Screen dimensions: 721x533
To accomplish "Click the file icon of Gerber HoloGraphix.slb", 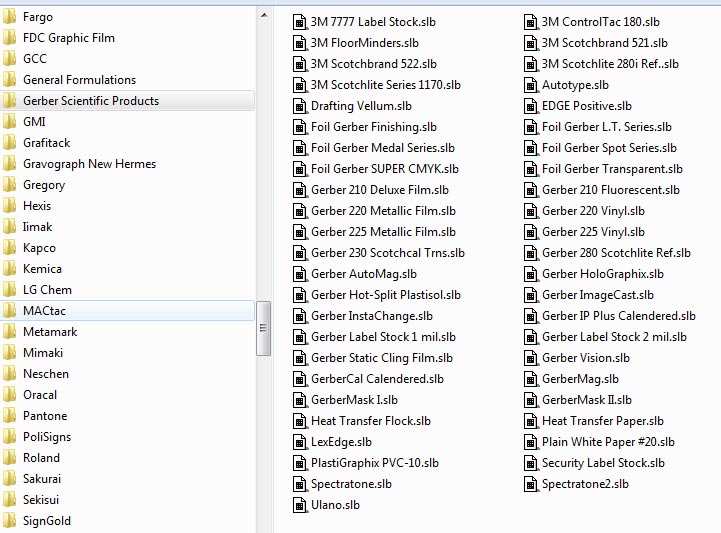I will point(530,274).
